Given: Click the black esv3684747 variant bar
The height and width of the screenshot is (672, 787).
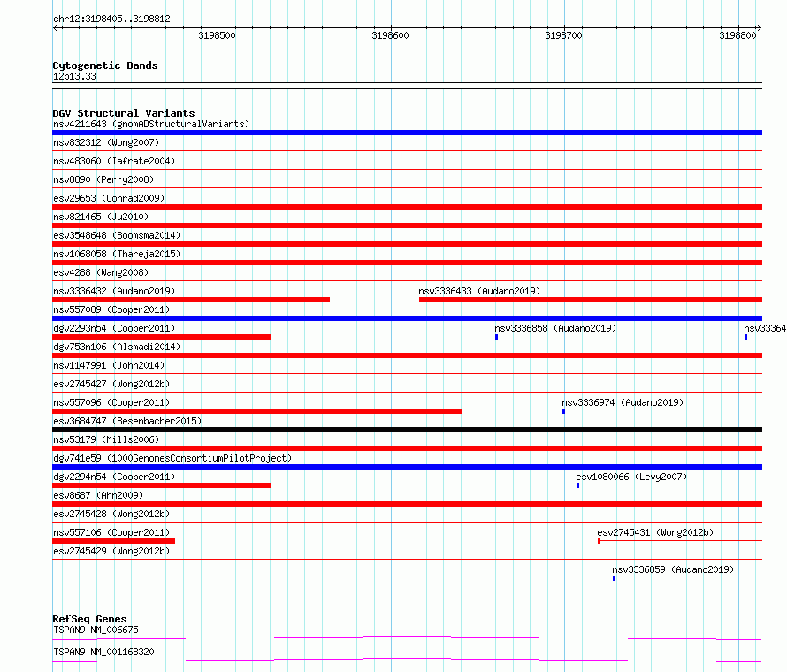Looking at the screenshot, I should tap(407, 430).
